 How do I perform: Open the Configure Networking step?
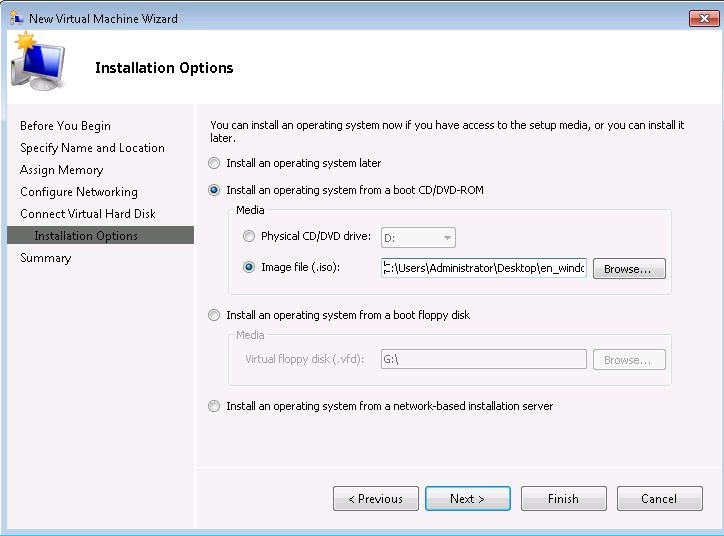point(79,192)
